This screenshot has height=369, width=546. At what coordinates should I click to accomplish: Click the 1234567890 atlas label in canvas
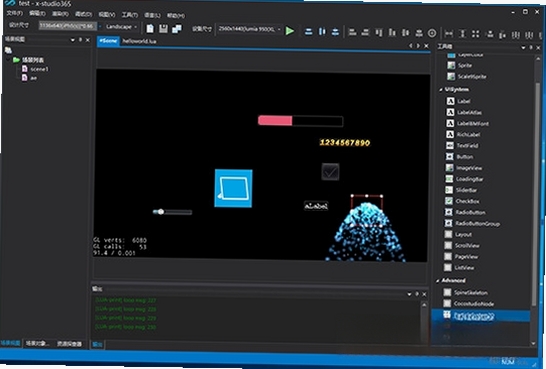click(x=345, y=142)
